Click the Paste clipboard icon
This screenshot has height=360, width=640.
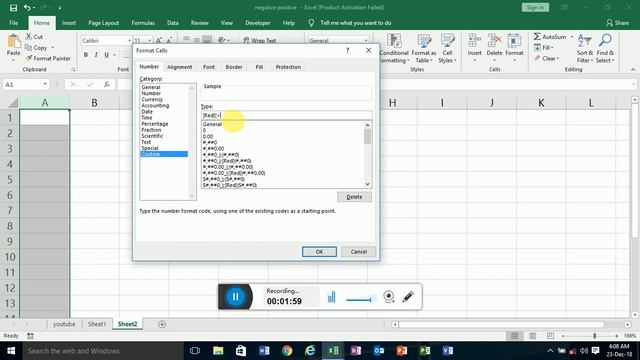coord(13,41)
